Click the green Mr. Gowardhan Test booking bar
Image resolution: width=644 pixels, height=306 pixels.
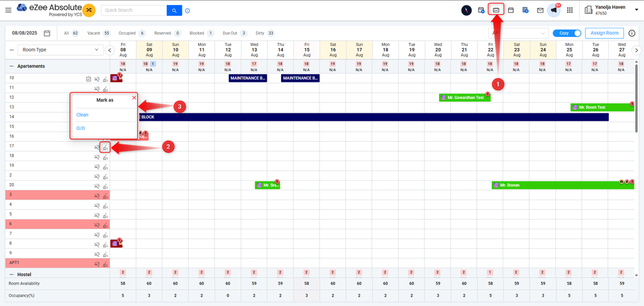pyautogui.click(x=465, y=98)
